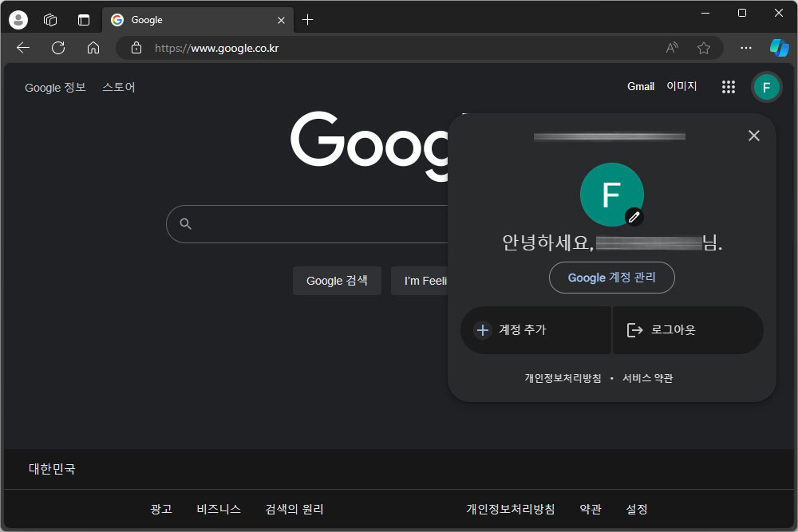Viewport: 798px width, 532px height.
Task: Open 서비스 약관 link in popup
Action: pos(647,378)
